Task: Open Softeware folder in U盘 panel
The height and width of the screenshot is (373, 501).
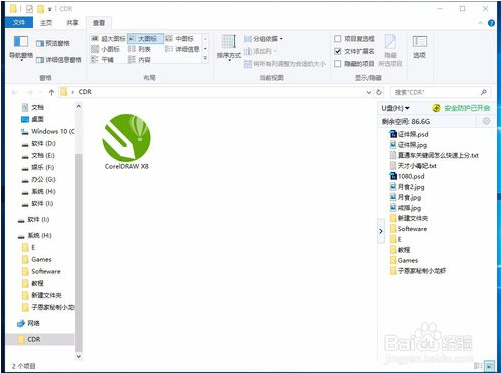Action: pyautogui.click(x=408, y=229)
